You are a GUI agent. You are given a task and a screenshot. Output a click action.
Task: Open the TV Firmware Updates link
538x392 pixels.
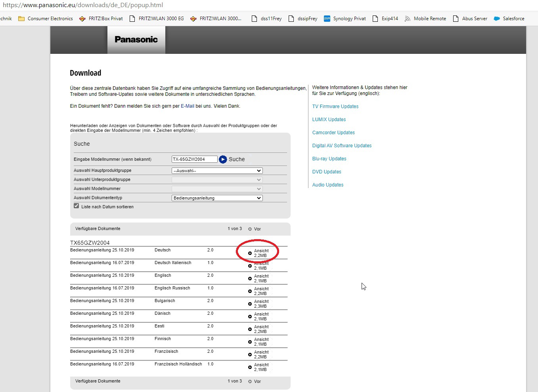click(x=335, y=107)
